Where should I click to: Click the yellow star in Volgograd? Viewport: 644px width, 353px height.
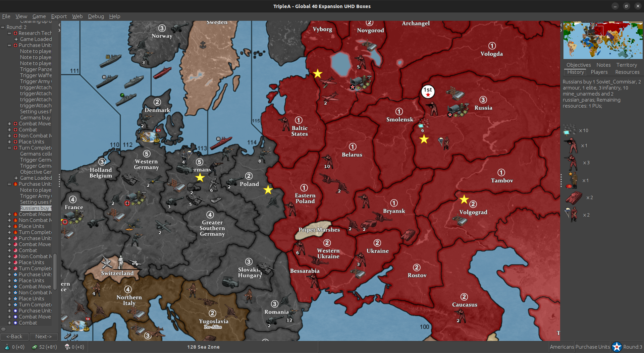click(464, 199)
